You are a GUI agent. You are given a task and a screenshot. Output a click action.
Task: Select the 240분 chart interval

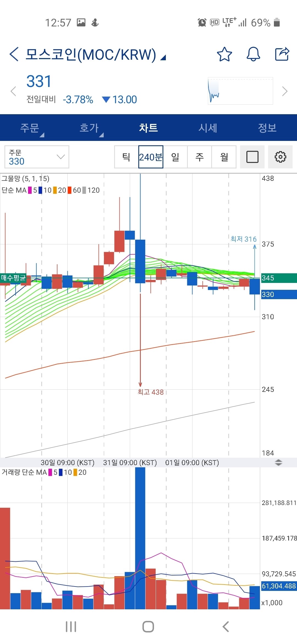tap(151, 157)
